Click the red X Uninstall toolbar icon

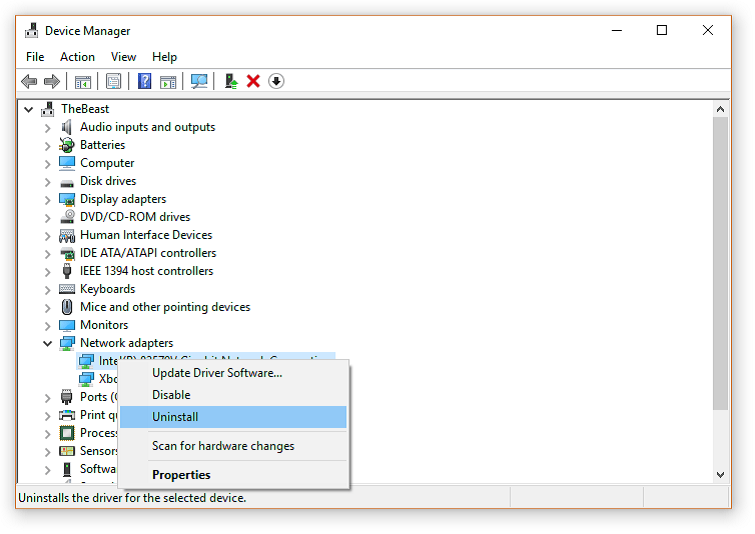pyautogui.click(x=253, y=81)
